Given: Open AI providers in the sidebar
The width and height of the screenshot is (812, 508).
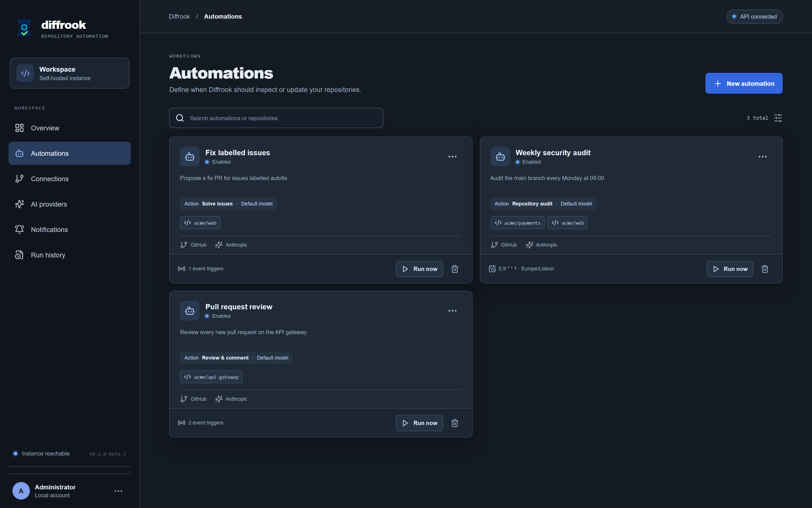Looking at the screenshot, I should point(69,204).
